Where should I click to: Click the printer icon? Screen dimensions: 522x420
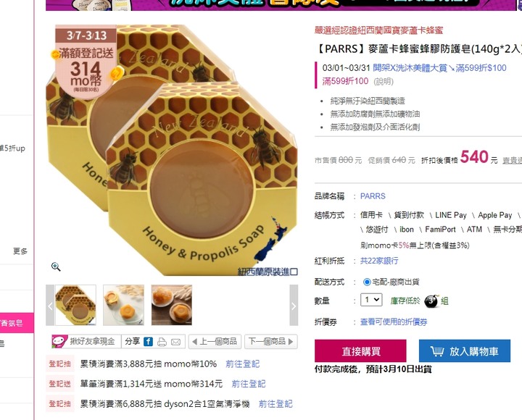pos(162,342)
